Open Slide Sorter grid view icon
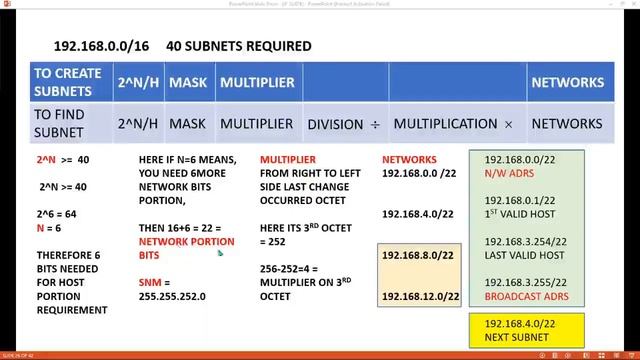The image size is (640, 360). (602, 356)
